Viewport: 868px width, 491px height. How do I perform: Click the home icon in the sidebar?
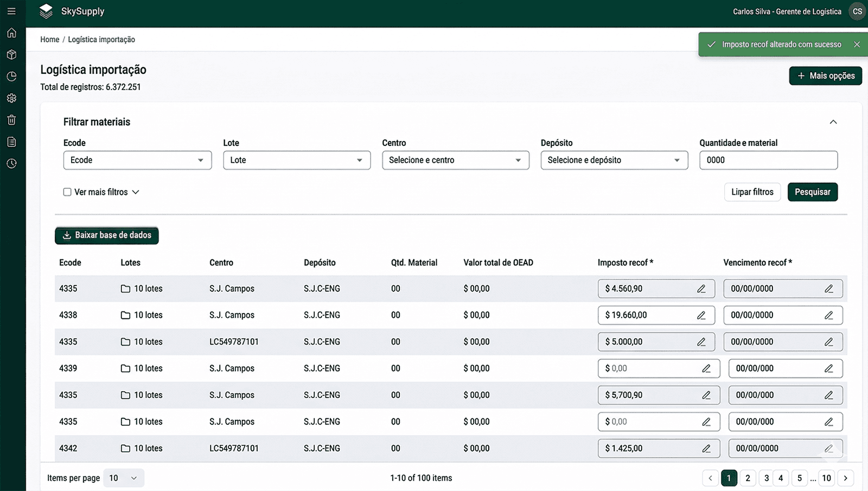click(11, 33)
